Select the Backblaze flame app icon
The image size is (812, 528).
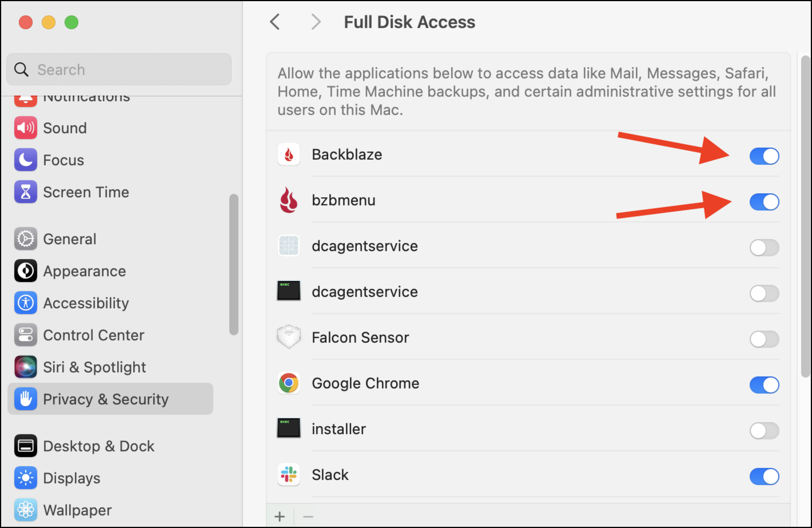point(289,155)
